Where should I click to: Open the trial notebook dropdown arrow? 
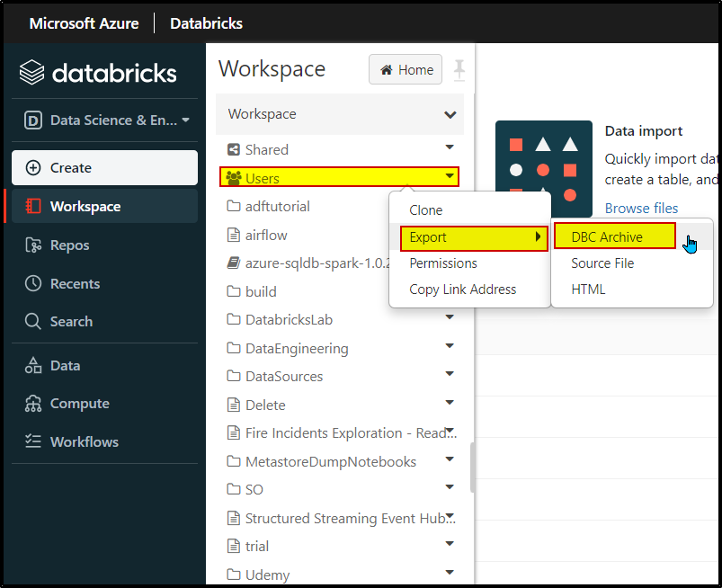pos(450,544)
